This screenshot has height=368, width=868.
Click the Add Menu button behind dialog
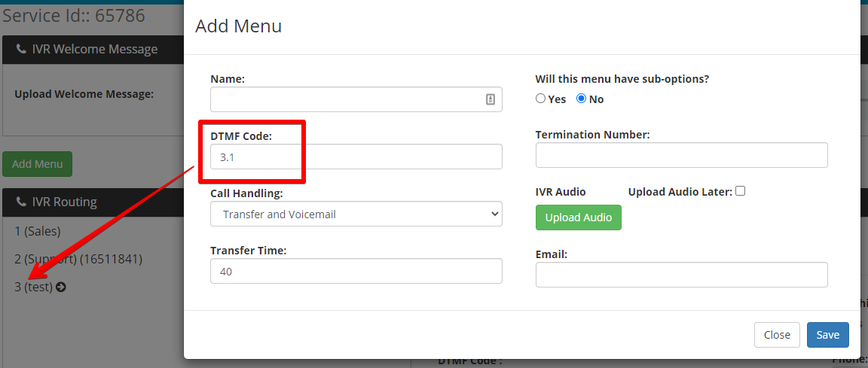[37, 164]
